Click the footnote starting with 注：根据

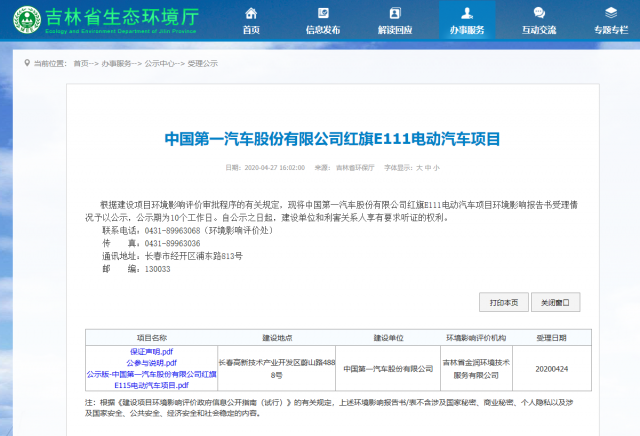coord(329,408)
